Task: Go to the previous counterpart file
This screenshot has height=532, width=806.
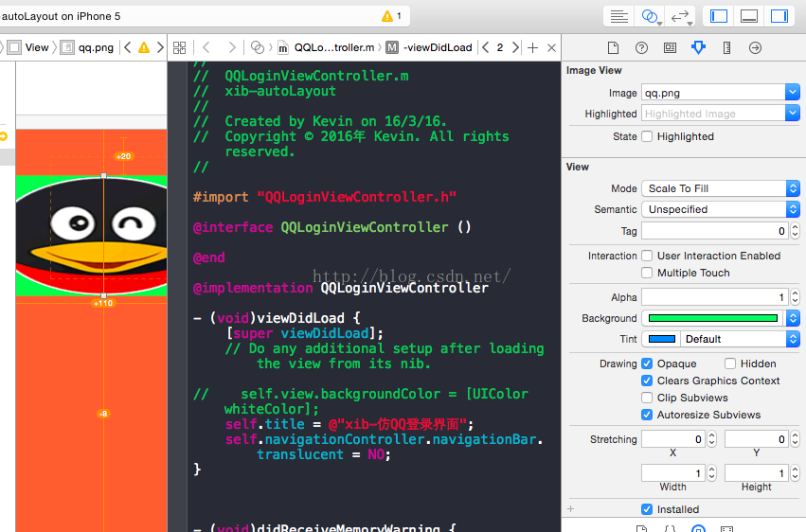Action: [x=485, y=47]
